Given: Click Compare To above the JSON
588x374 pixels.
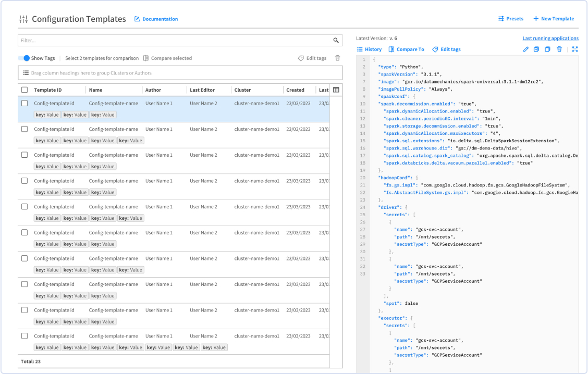Looking at the screenshot, I should pos(407,49).
